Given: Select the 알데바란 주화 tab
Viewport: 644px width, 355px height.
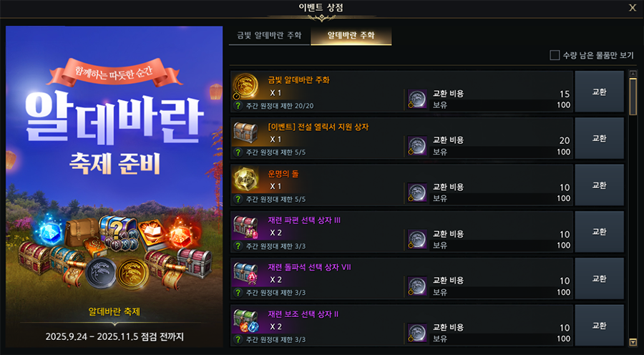Looking at the screenshot, I should click(x=351, y=36).
